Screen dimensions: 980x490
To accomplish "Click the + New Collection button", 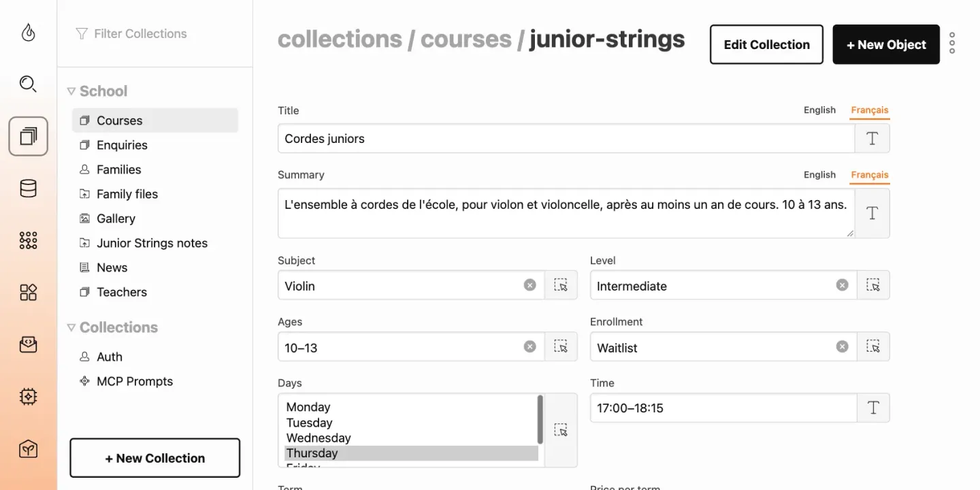I will (155, 458).
